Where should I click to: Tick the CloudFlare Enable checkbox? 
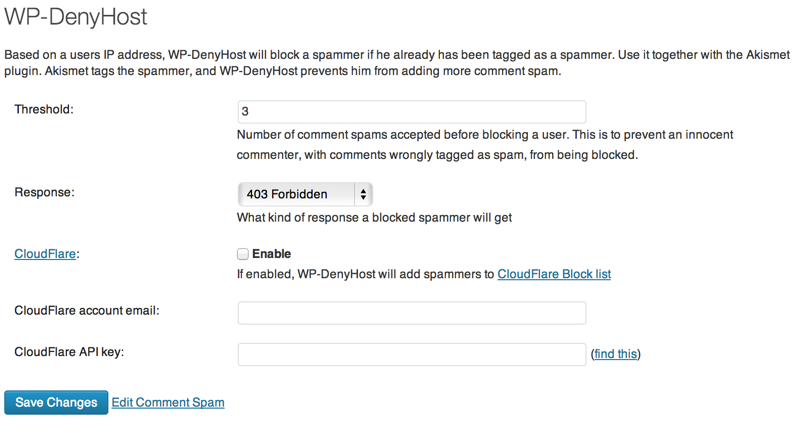click(x=243, y=254)
